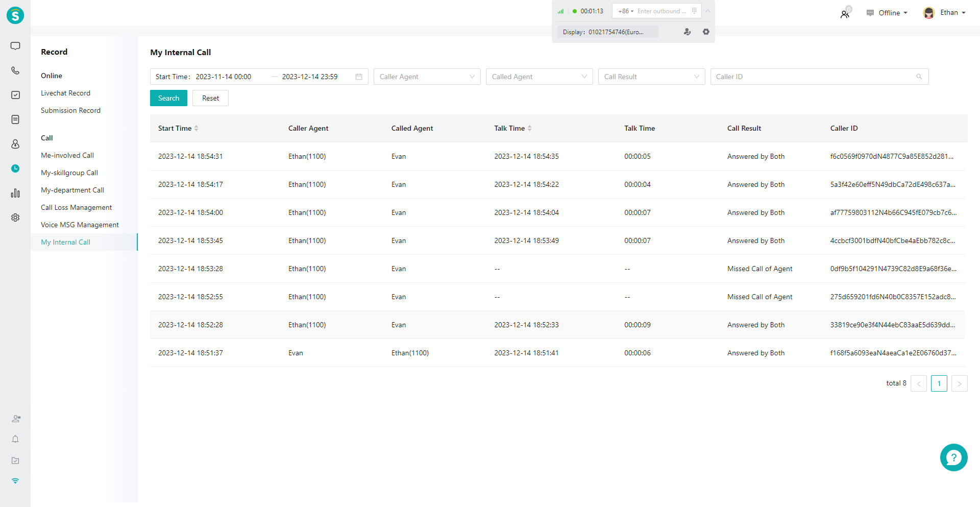Open softphone settings gear icon
The width and height of the screenshot is (980, 507).
706,32
